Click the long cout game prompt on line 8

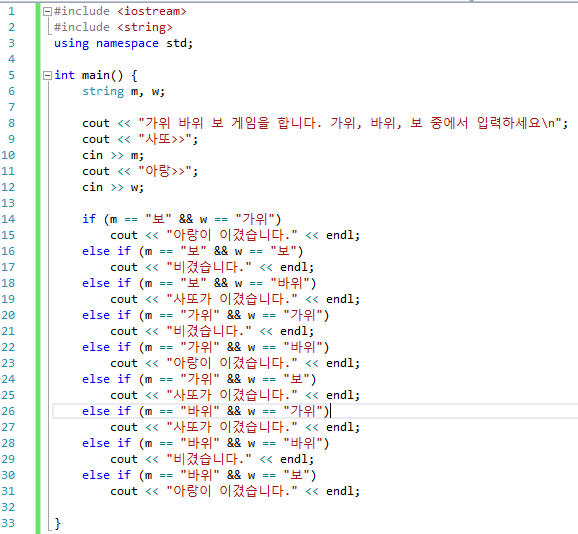point(325,123)
